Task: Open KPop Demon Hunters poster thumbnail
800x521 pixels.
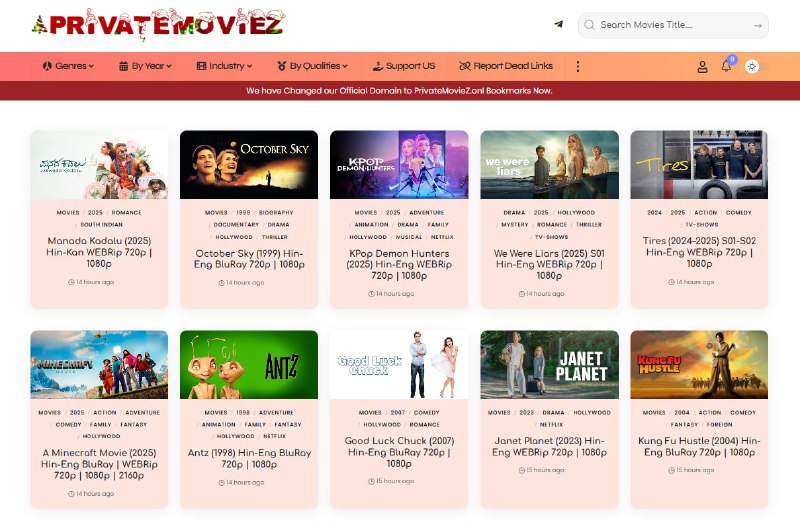Action: point(399,164)
